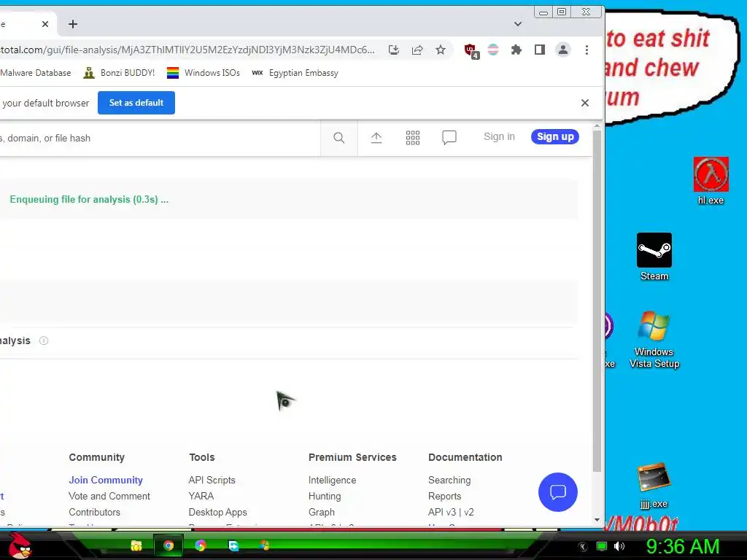This screenshot has height=560, width=747.
Task: Select the Windows Vista Setup desktop icon
Action: (x=654, y=340)
